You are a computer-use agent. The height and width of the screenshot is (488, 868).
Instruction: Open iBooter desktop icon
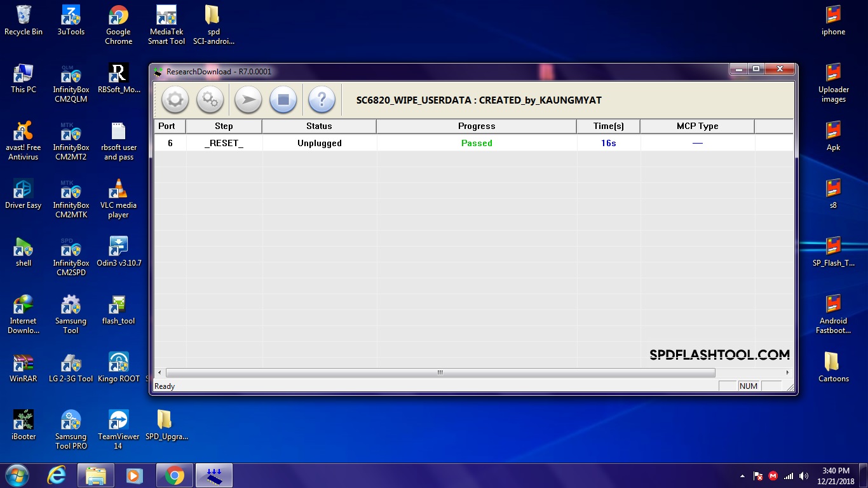[24, 425]
